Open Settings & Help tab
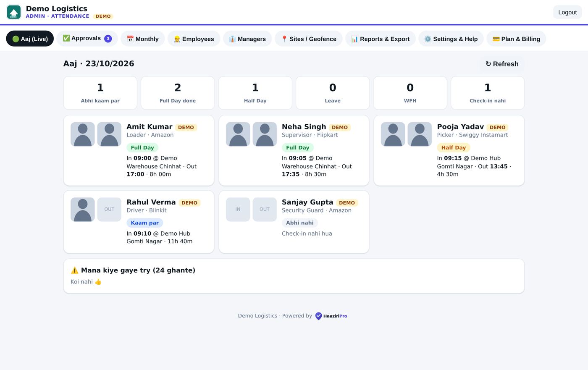Viewport: 588px width, 370px height. 451,39
